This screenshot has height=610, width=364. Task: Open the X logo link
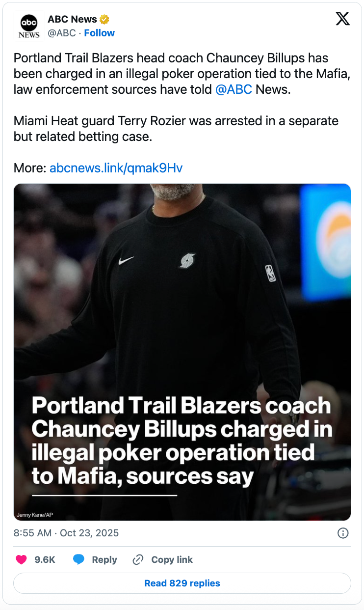[342, 19]
